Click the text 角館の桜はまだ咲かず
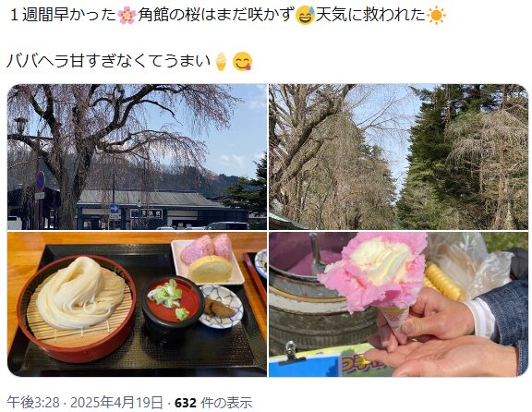The height and width of the screenshot is (412, 532). 216,16
